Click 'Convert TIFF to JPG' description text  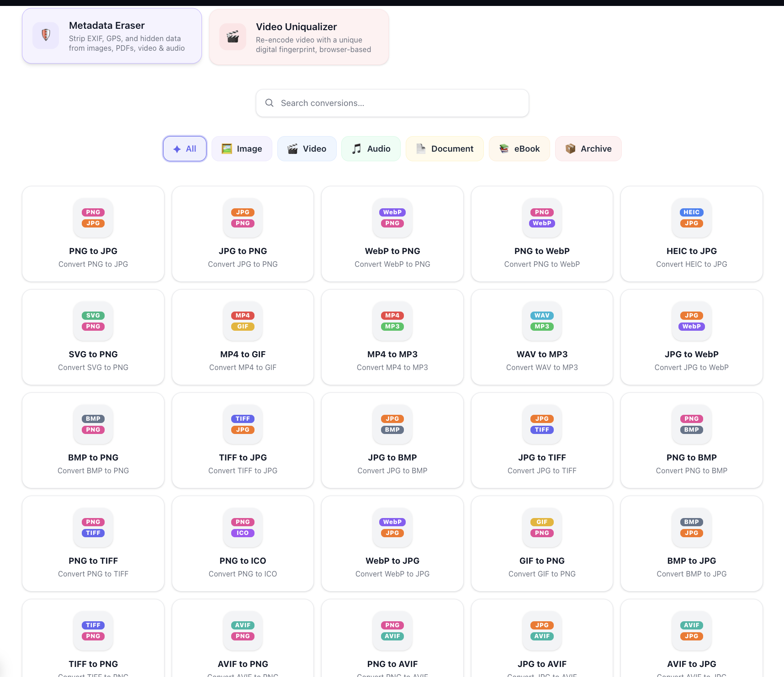243,471
